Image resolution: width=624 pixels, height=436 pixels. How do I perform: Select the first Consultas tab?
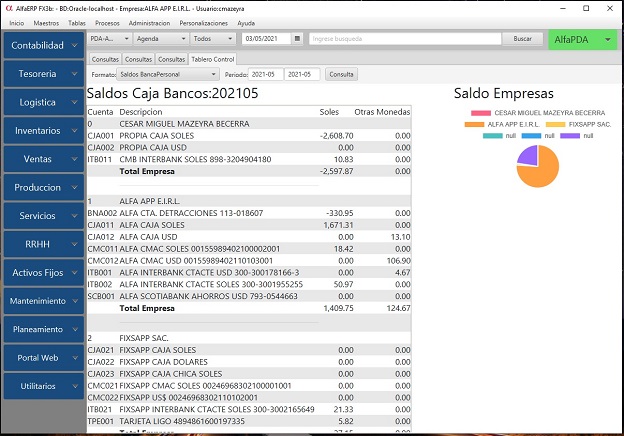pos(105,59)
